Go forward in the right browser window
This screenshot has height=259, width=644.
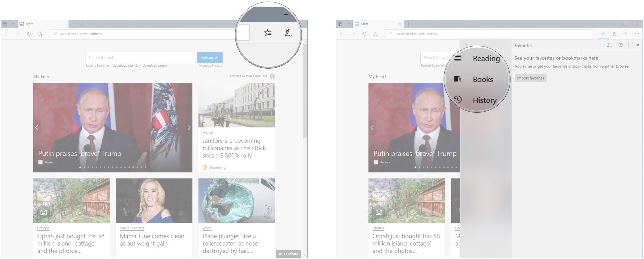click(x=353, y=34)
